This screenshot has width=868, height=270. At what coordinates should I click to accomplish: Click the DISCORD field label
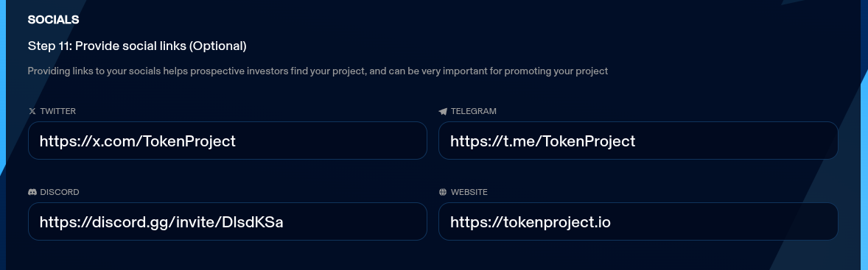[x=60, y=192]
